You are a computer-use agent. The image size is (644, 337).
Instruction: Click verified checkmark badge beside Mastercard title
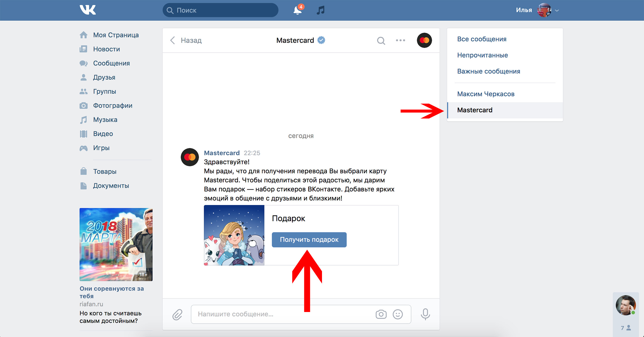(321, 40)
